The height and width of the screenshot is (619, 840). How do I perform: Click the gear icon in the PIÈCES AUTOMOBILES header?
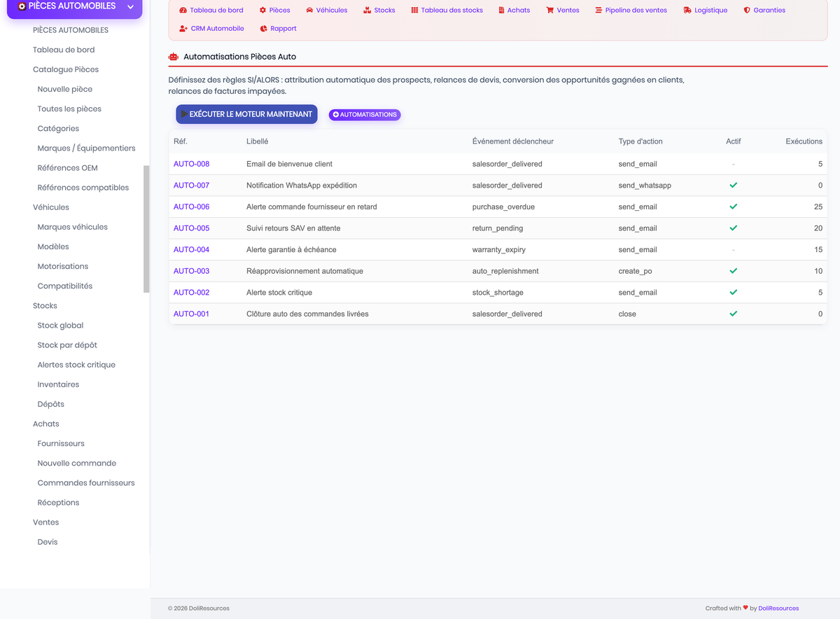22,6
